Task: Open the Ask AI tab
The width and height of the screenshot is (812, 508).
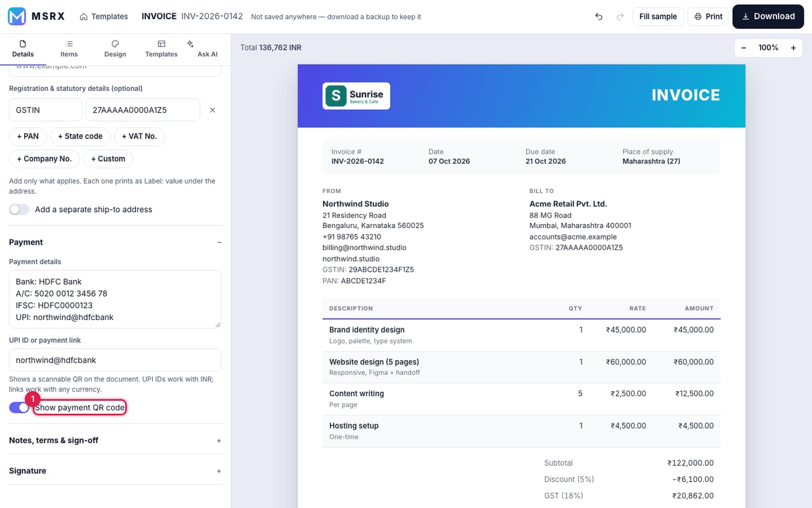Action: [x=207, y=49]
